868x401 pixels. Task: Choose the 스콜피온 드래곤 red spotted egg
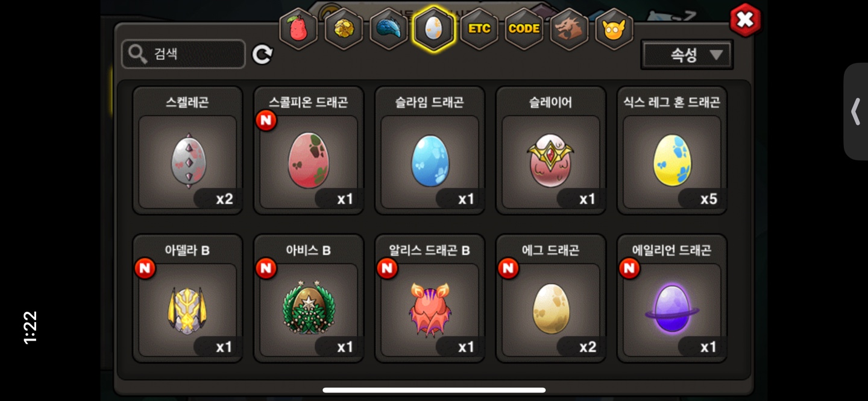(309, 150)
